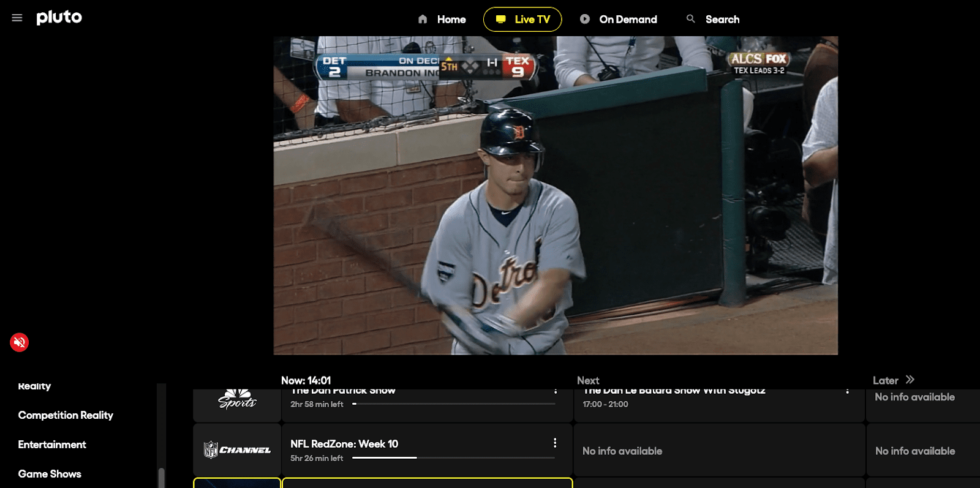The height and width of the screenshot is (488, 980).
Task: Choose the Entertainment category
Action: 52,445
